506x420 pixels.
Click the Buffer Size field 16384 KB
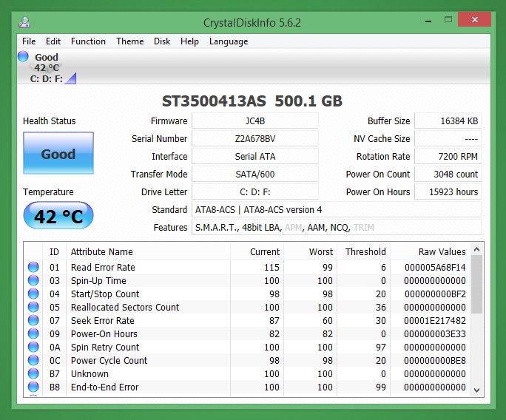(448, 121)
